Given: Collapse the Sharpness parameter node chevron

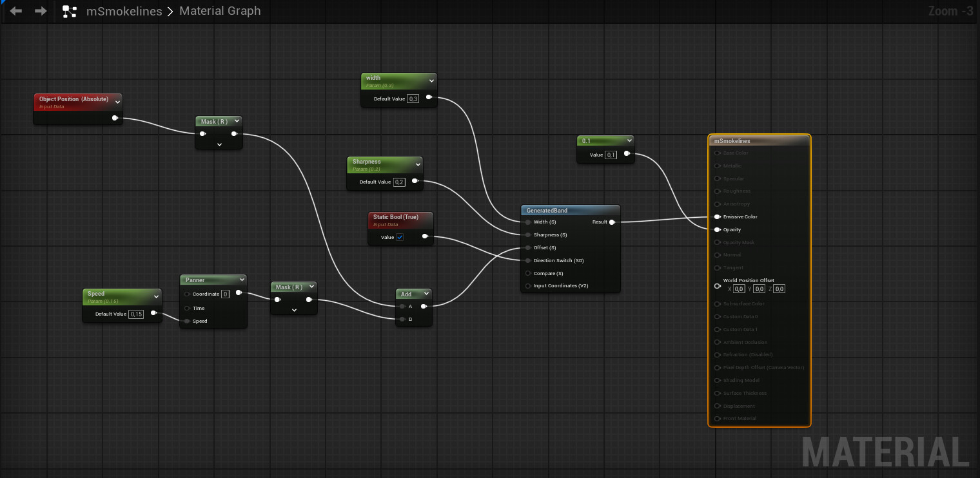Looking at the screenshot, I should 418,164.
